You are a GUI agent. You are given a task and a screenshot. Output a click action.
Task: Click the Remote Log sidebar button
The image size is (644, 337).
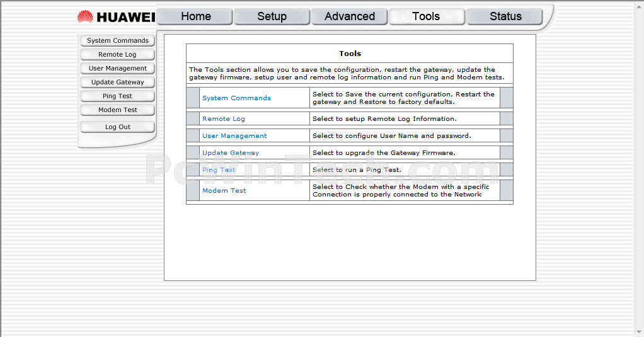tap(117, 55)
